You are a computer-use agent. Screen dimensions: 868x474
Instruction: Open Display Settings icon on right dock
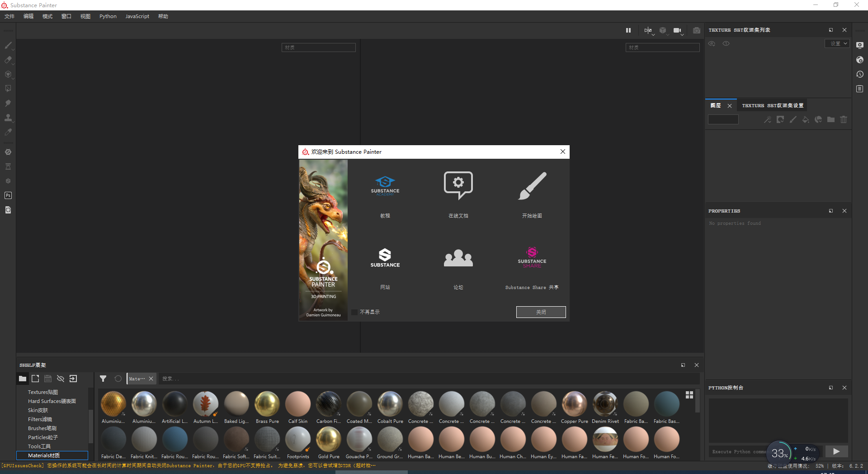pyautogui.click(x=860, y=45)
